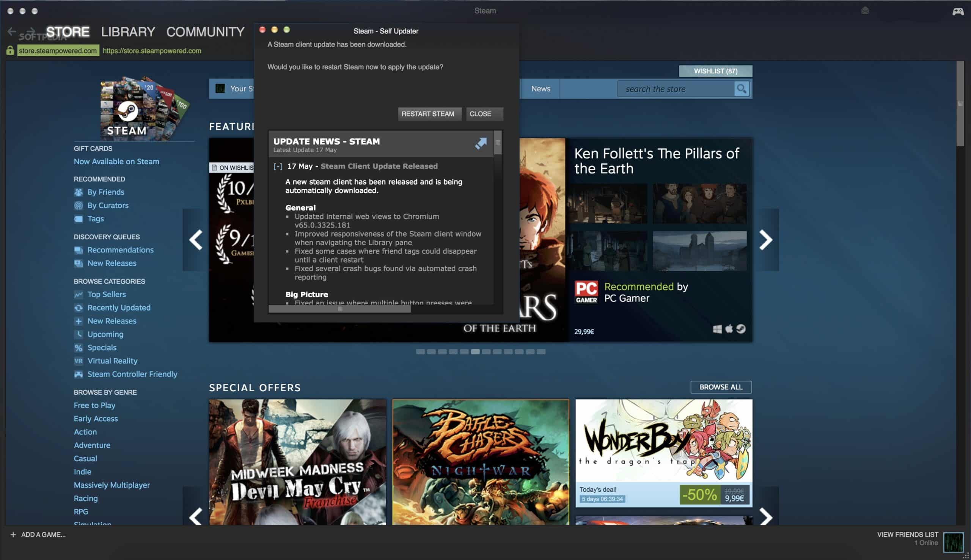
Task: Open the LIBRARY tab
Action: pyautogui.click(x=128, y=31)
